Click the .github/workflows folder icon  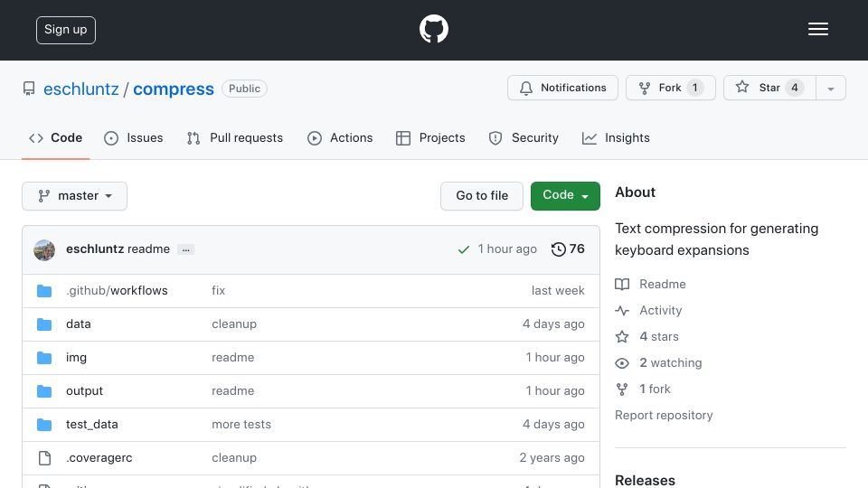[x=44, y=291]
